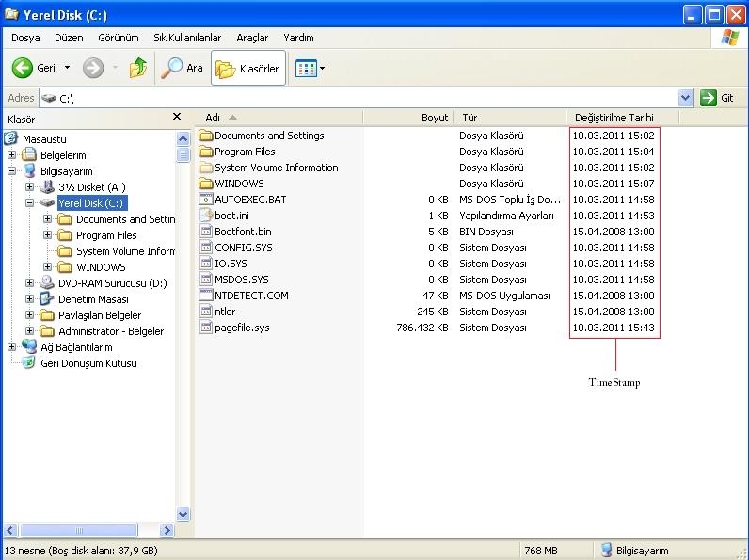Open the address bar dropdown arrow
This screenshot has width=749, height=560.
[x=685, y=98]
